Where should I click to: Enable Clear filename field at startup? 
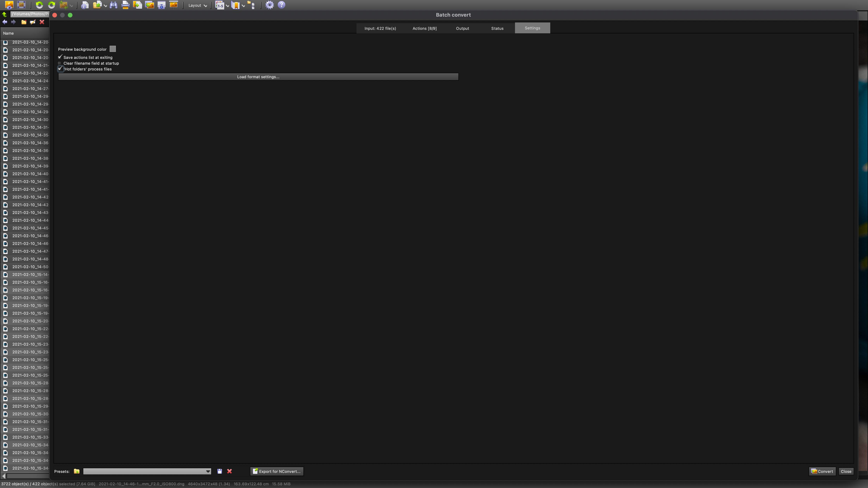point(60,63)
